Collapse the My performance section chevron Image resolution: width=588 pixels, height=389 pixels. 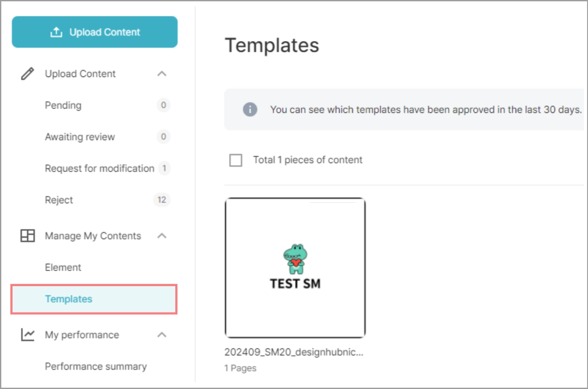coord(162,335)
